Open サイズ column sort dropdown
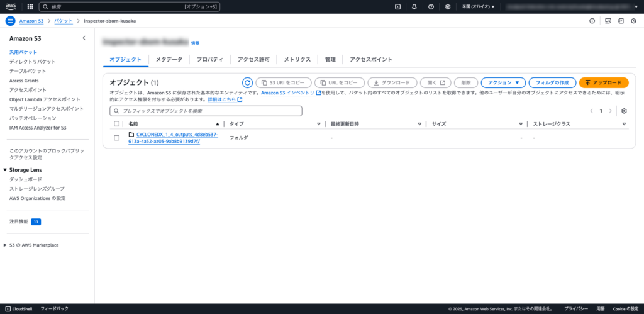 (521, 124)
